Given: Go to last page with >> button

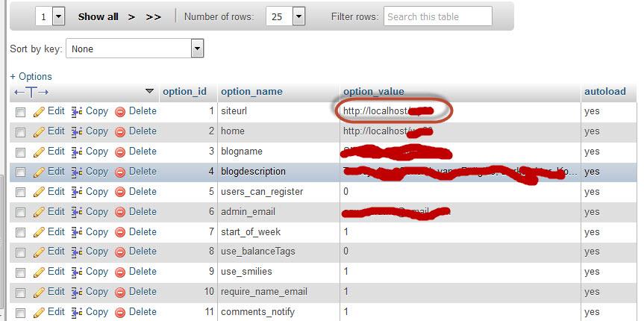Looking at the screenshot, I should tap(154, 16).
